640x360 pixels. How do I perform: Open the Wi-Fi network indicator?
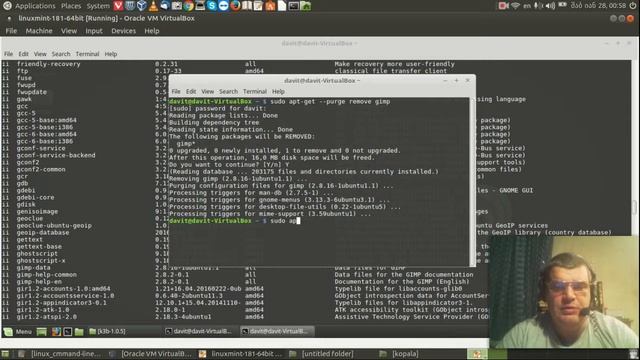(516, 6)
